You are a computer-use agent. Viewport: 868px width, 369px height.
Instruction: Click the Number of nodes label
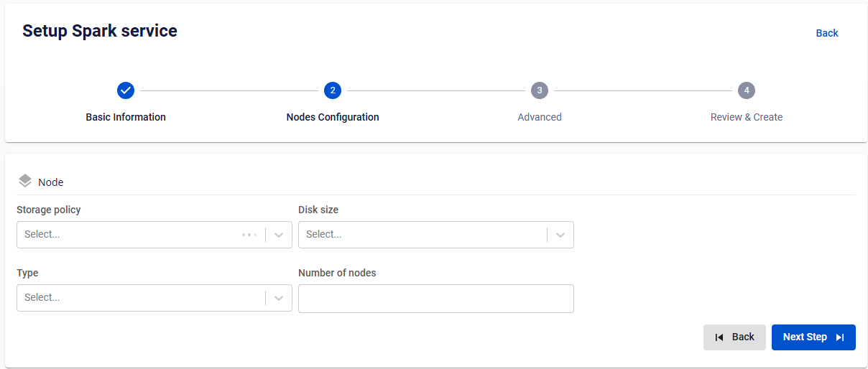[337, 273]
